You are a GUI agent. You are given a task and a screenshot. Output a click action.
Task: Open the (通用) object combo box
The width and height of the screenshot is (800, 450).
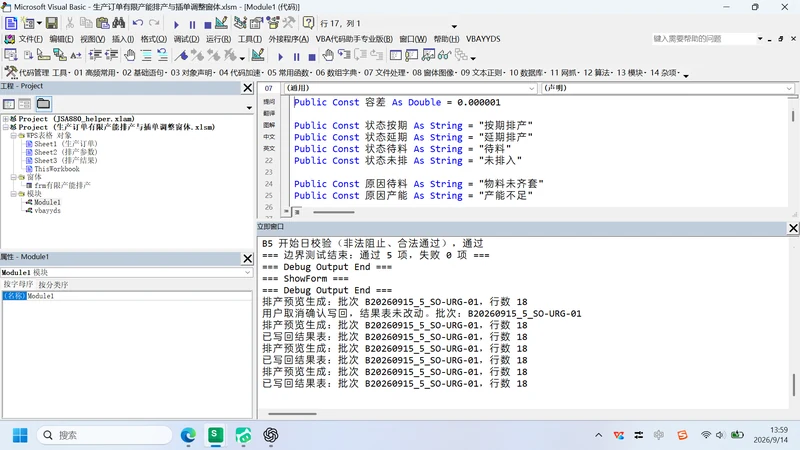pos(410,88)
